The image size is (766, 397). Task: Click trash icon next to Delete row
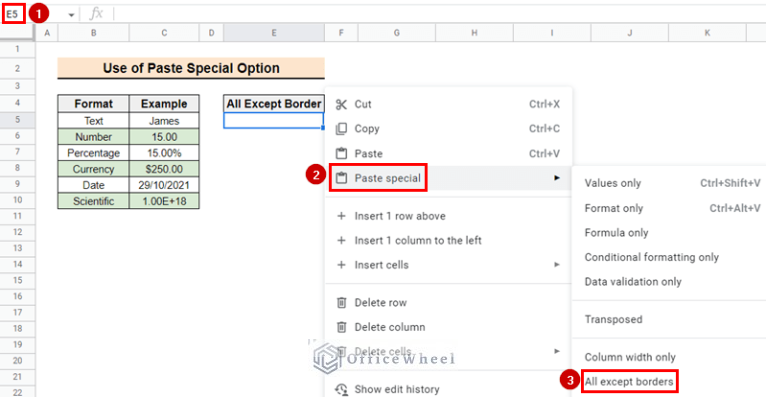341,303
